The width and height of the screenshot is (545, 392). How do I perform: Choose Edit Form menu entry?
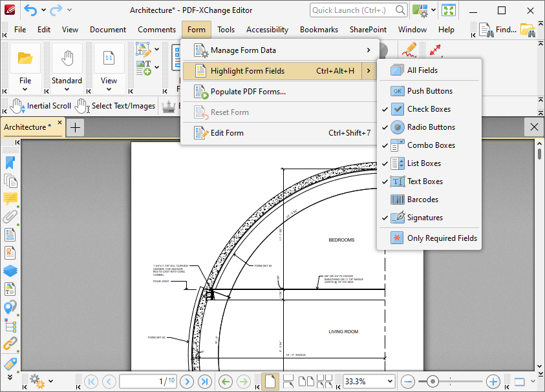[x=279, y=133]
